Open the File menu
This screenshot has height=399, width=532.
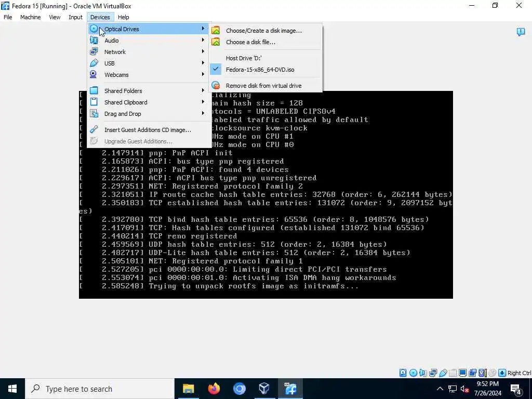pos(8,17)
